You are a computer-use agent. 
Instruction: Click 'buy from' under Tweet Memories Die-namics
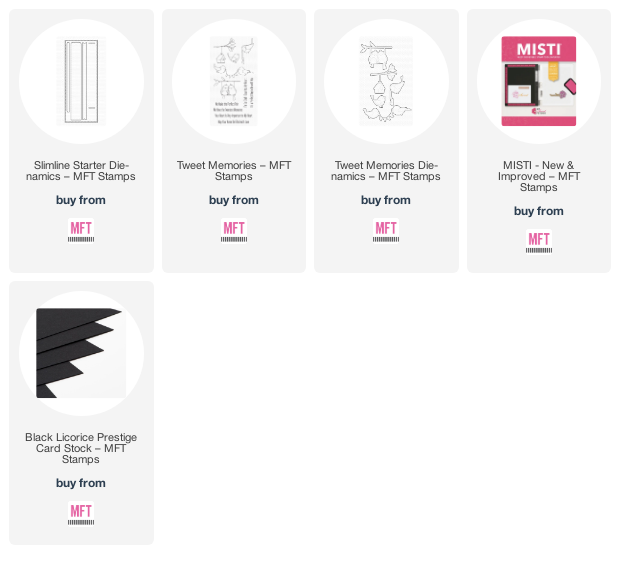(x=386, y=200)
